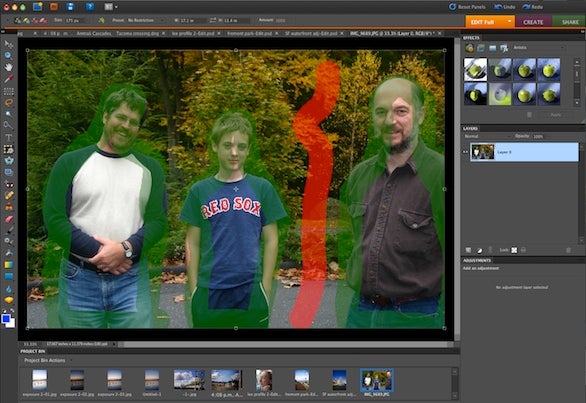Click the Redo button
This screenshot has height=403, width=586.
point(533,7)
